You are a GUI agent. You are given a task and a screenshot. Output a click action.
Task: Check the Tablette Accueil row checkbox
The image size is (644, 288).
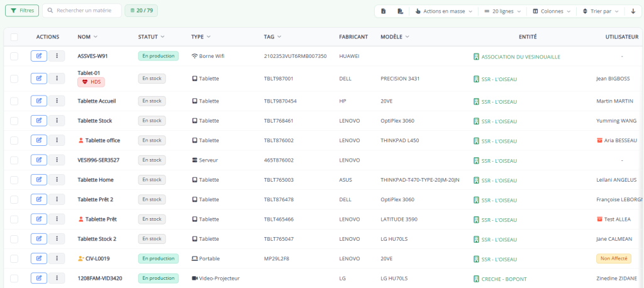14,101
